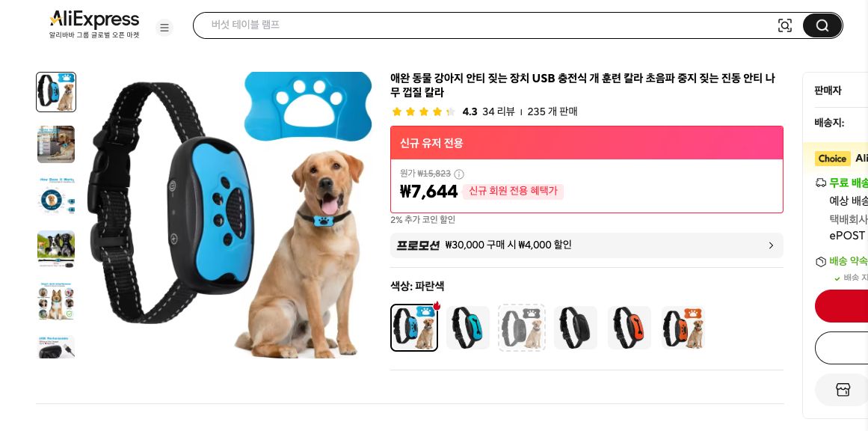
Task: Open the hamburger navigation menu
Action: (x=164, y=28)
